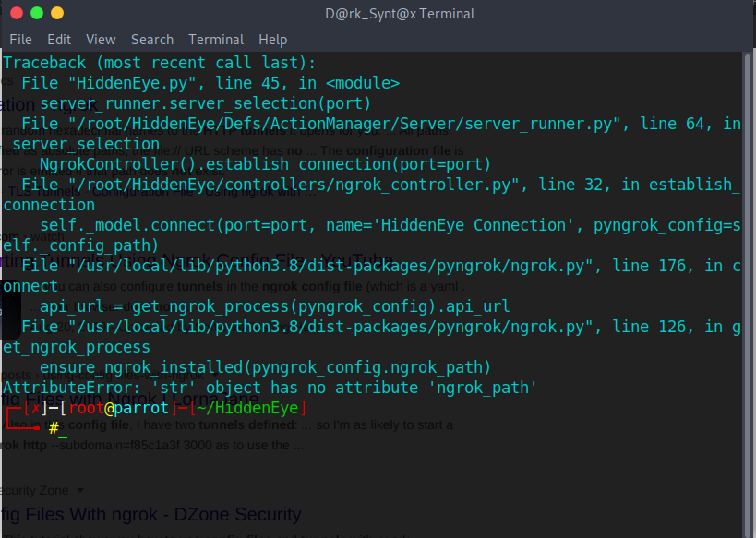
Task: Open the File menu
Action: click(x=20, y=40)
